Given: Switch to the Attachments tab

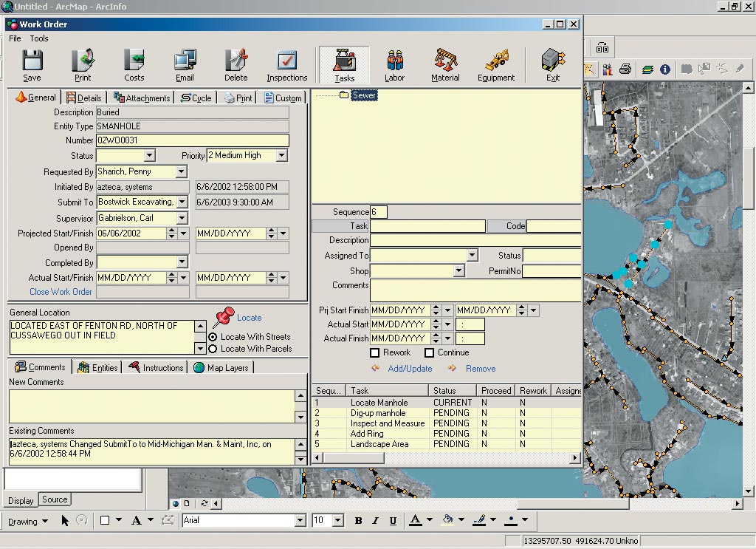Looking at the screenshot, I should (x=142, y=98).
